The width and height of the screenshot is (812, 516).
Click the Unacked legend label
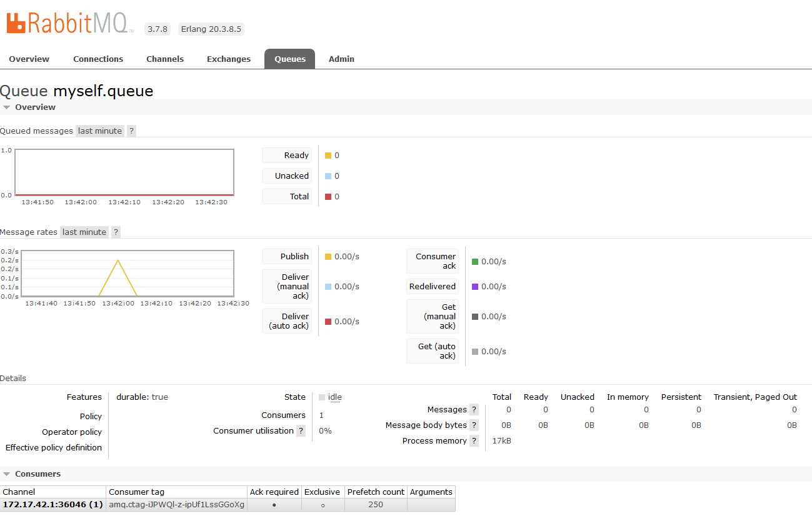(x=287, y=176)
